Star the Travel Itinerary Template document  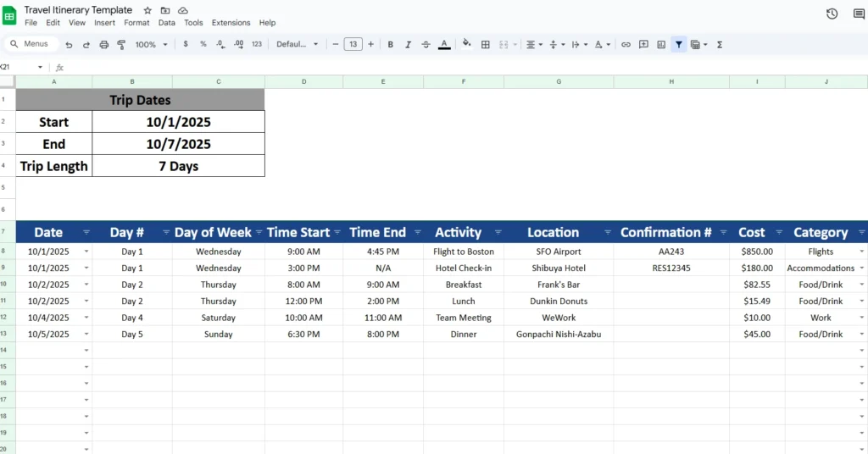[x=147, y=10]
